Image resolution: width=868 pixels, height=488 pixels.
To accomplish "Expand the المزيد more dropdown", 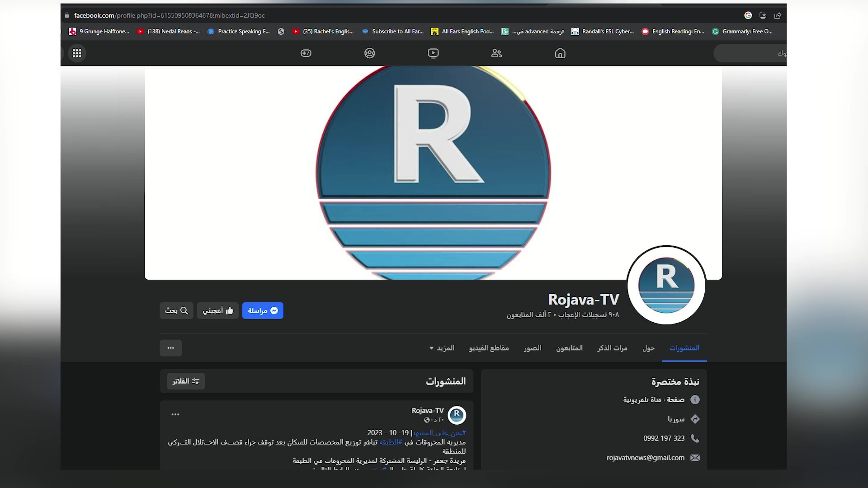I will click(x=442, y=348).
